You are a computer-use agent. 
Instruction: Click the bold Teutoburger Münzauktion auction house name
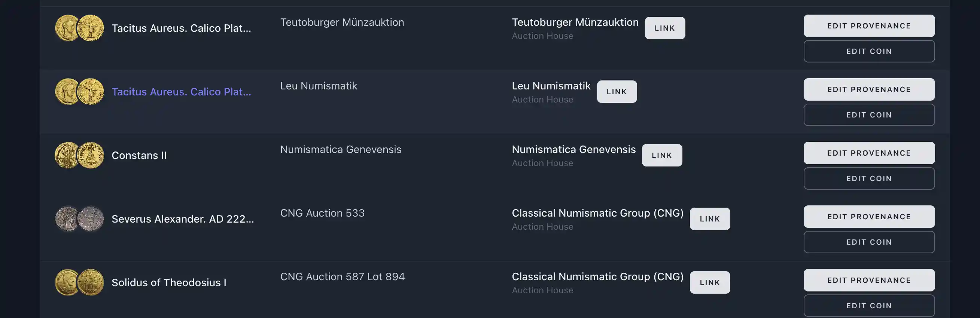click(x=575, y=22)
